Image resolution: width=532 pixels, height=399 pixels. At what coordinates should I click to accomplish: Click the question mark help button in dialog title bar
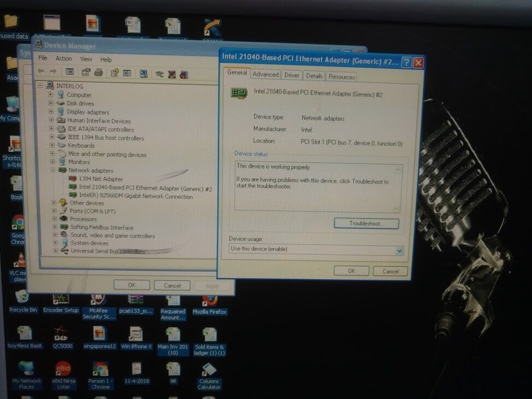pyautogui.click(x=406, y=62)
